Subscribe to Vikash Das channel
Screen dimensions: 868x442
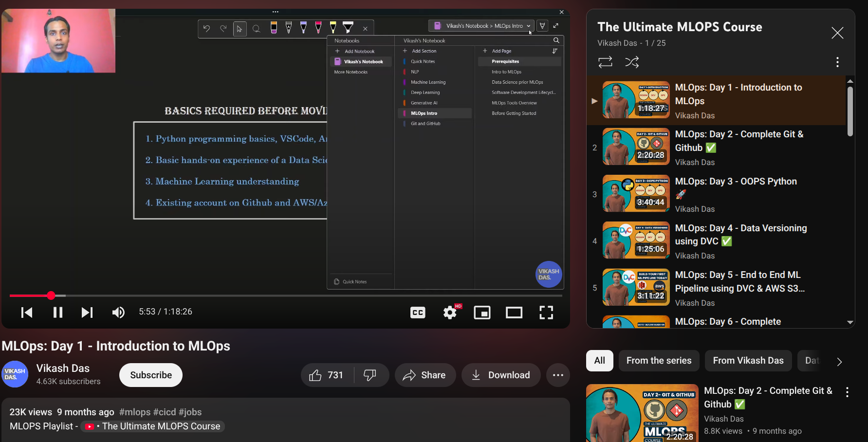(x=151, y=375)
